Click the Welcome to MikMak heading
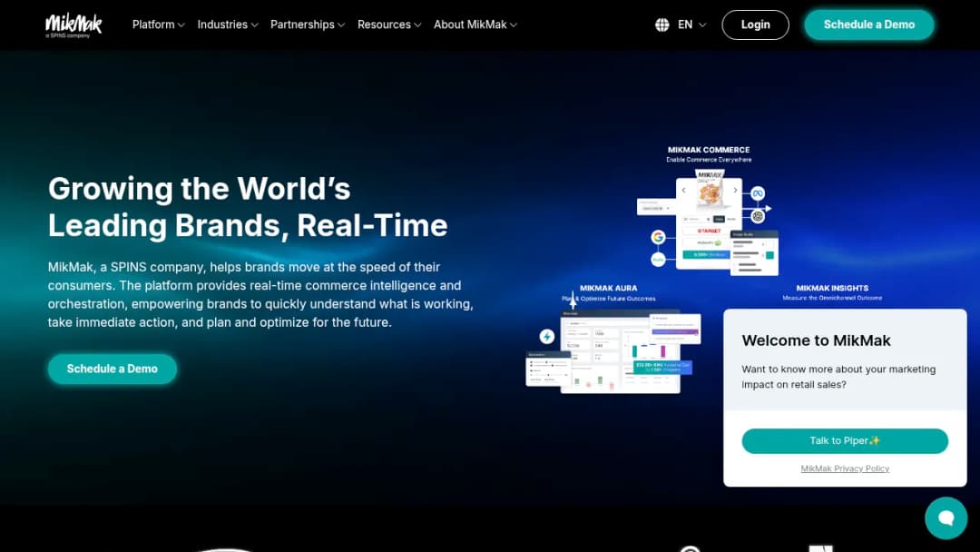 817,340
